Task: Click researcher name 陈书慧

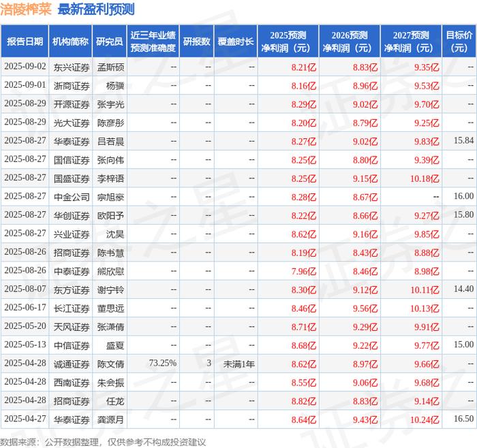Action: tap(110, 253)
